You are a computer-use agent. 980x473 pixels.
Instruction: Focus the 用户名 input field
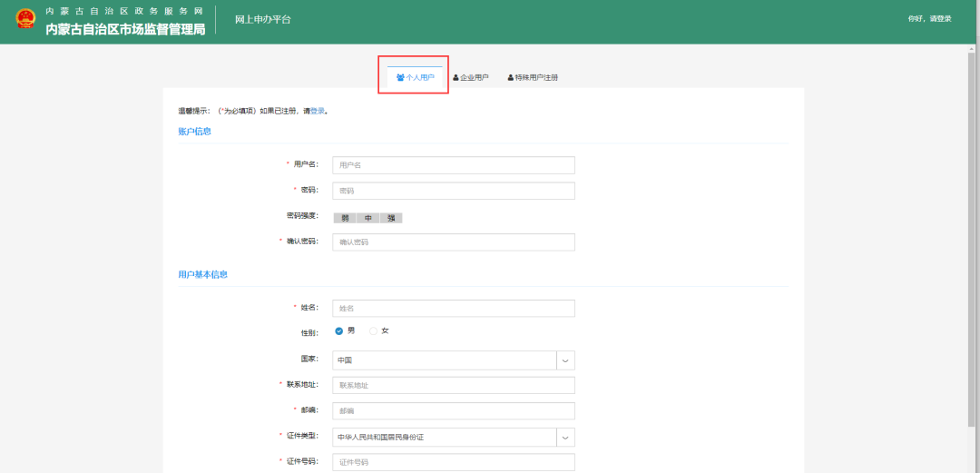[453, 165]
